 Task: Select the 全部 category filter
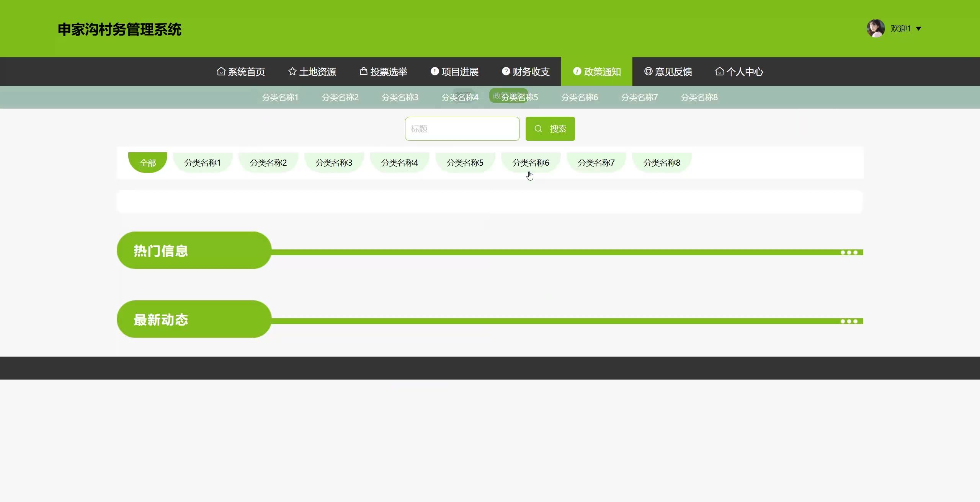coord(148,163)
